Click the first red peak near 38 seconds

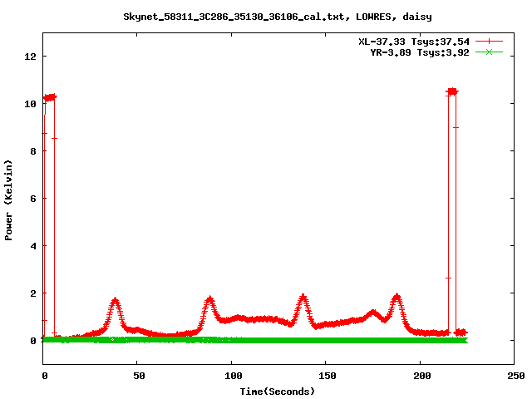pos(115,301)
